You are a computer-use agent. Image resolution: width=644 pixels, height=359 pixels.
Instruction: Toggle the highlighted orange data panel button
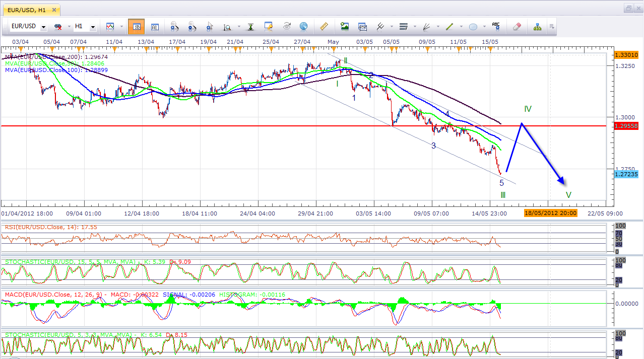point(136,26)
